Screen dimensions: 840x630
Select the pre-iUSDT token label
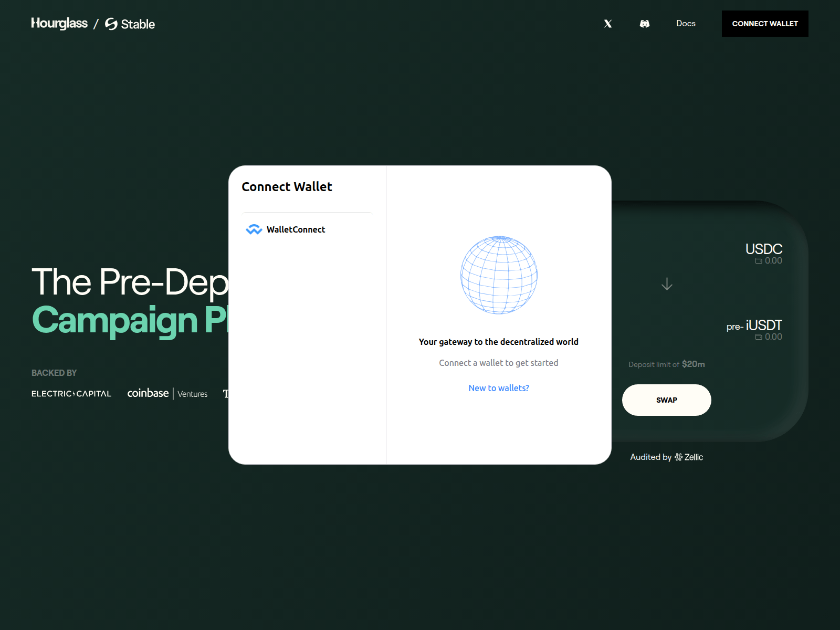point(754,325)
